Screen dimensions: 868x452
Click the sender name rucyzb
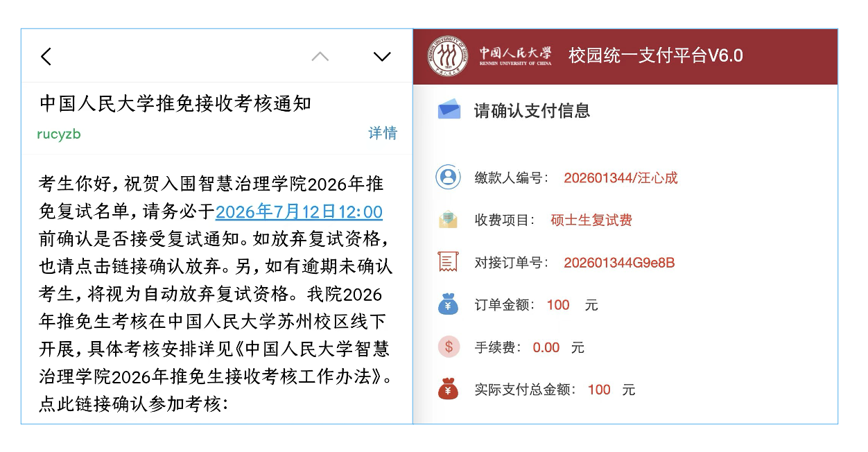point(57,133)
